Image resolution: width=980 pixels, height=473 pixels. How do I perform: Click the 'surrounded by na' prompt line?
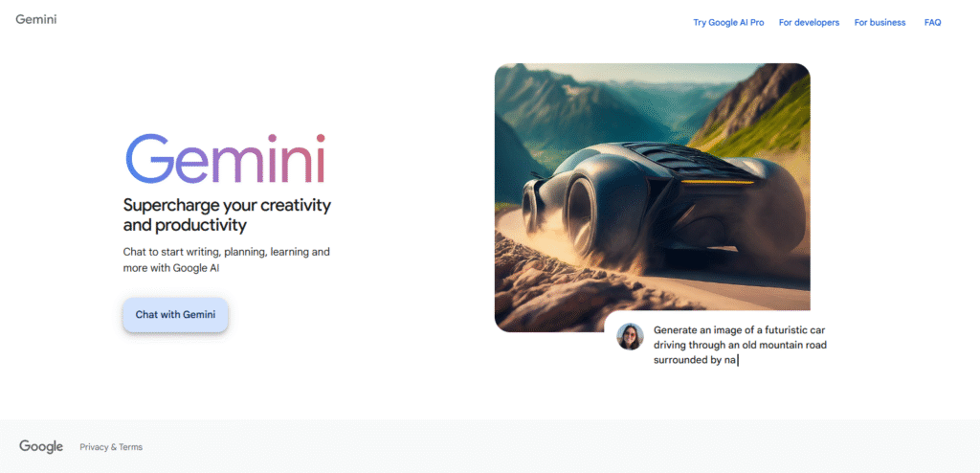click(695, 360)
